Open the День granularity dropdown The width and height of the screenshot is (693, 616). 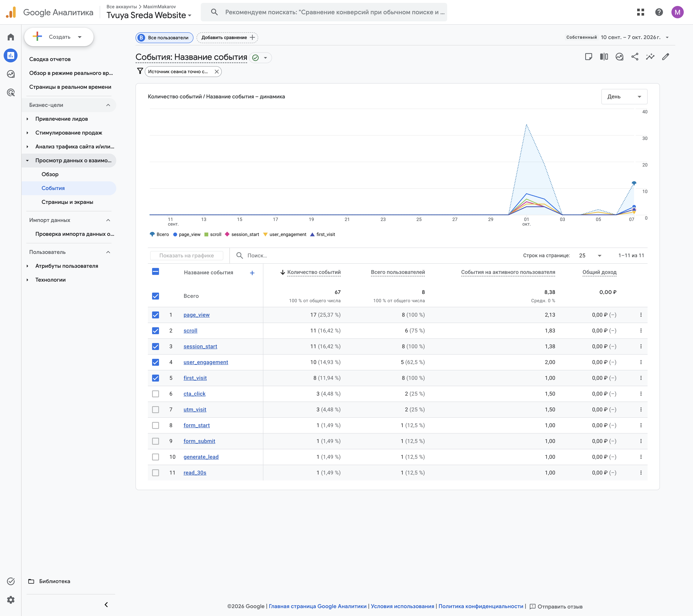pos(624,97)
